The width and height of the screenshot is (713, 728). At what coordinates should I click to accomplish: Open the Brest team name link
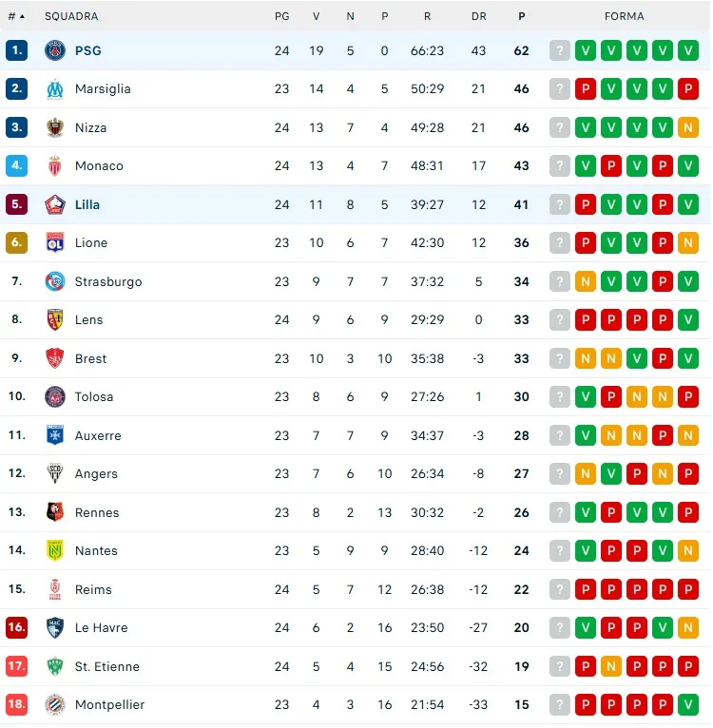click(x=90, y=358)
